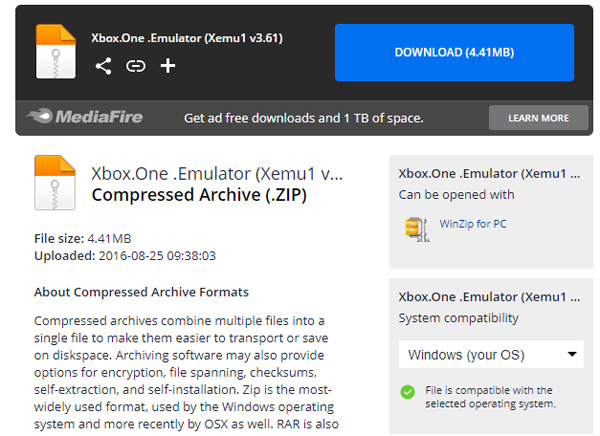Click the About Compressed Archive Formats heading

point(141,292)
